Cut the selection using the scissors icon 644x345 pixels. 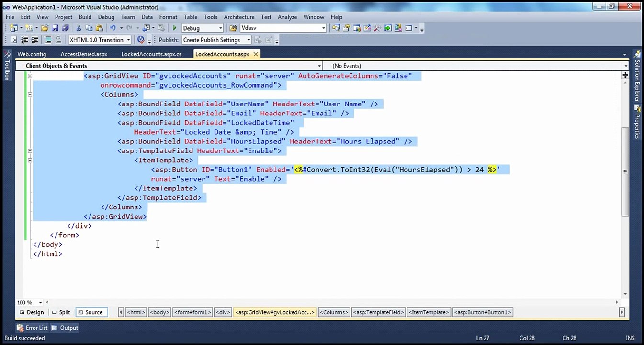79,28
